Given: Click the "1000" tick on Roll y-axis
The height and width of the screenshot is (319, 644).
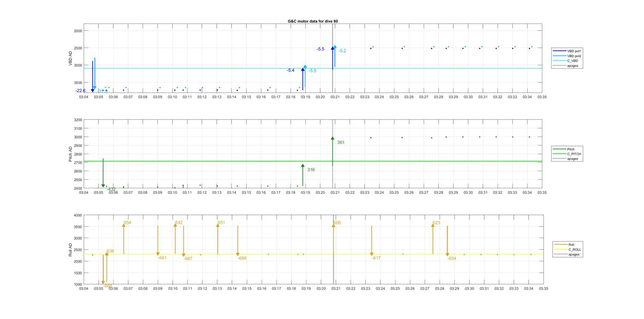Looking at the screenshot, I should pyautogui.click(x=78, y=284).
